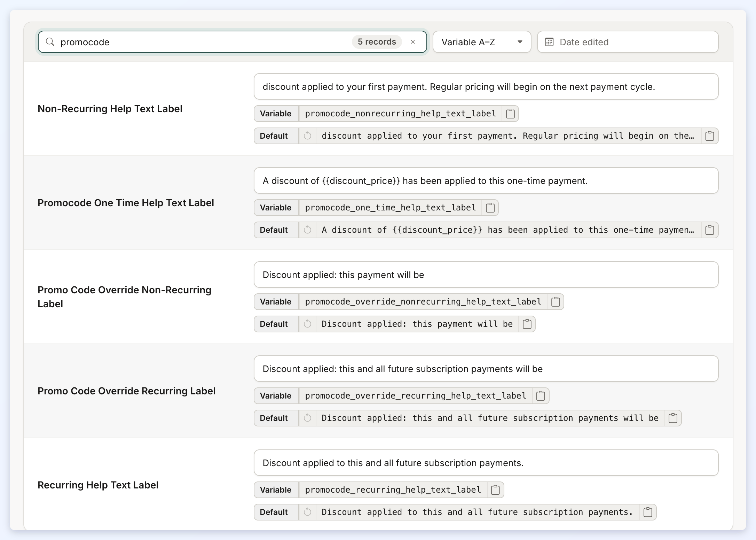Copy default text of Promocode One Time Help Text
The width and height of the screenshot is (756, 540).
coord(710,230)
